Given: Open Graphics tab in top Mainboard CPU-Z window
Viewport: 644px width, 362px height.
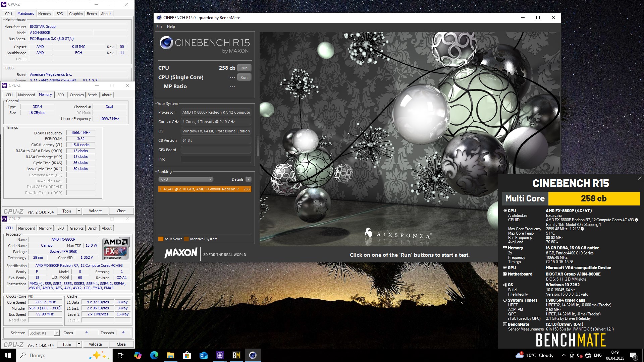Looking at the screenshot, I should tap(76, 14).
